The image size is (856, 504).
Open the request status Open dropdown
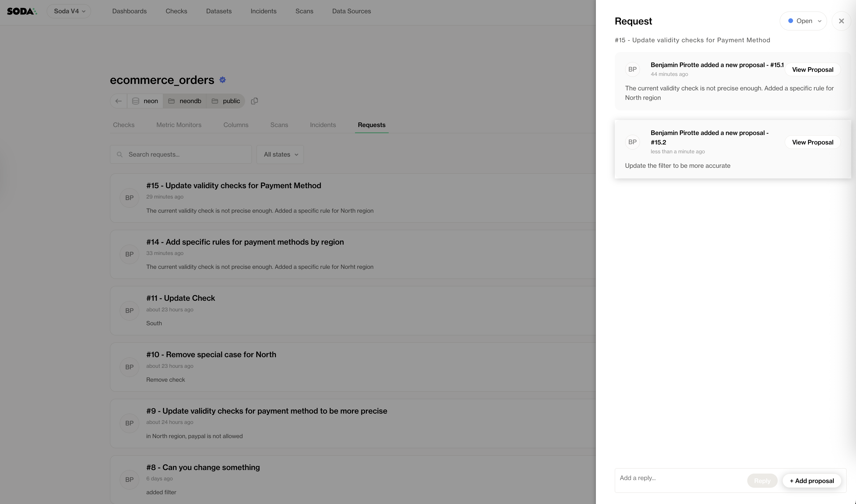click(803, 21)
